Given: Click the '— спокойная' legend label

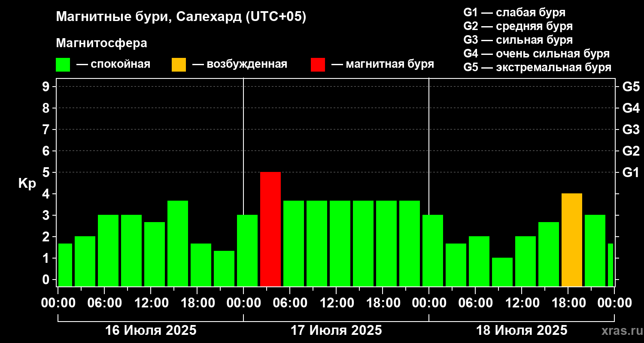Looking at the screenshot, I should tap(113, 64).
